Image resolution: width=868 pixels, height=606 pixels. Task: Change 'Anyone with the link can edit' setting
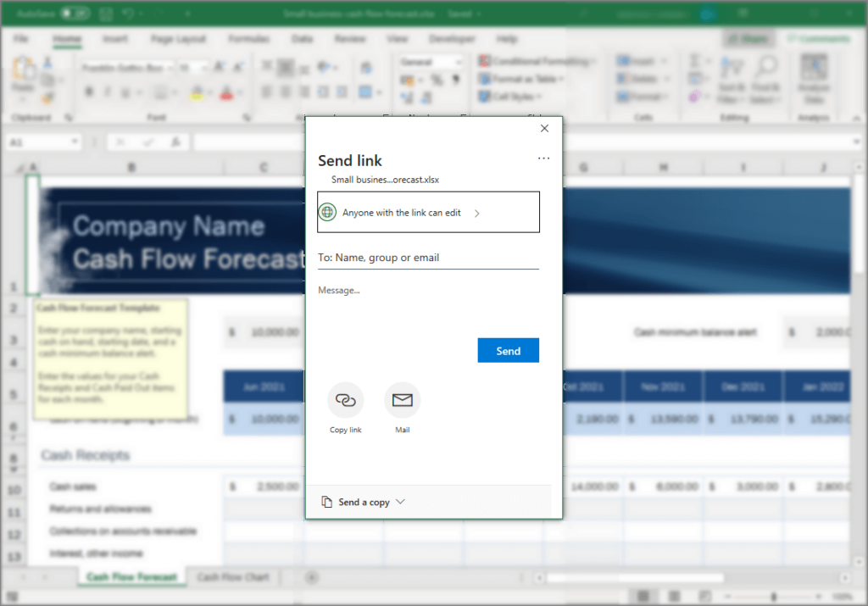(x=428, y=213)
